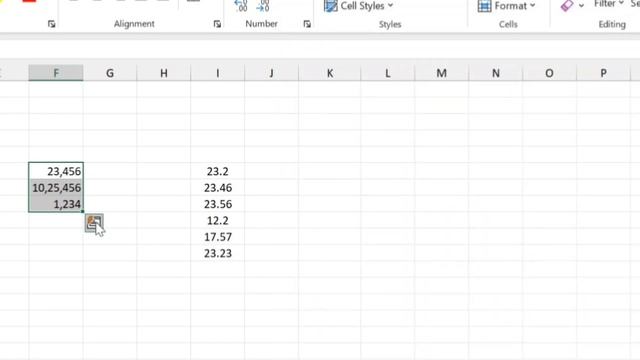
Task: Select column O header
Action: pos(549,73)
